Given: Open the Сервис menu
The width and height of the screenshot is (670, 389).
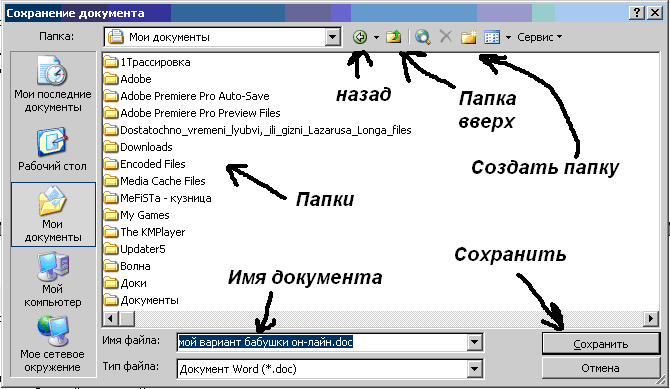Looking at the screenshot, I should tap(539, 37).
